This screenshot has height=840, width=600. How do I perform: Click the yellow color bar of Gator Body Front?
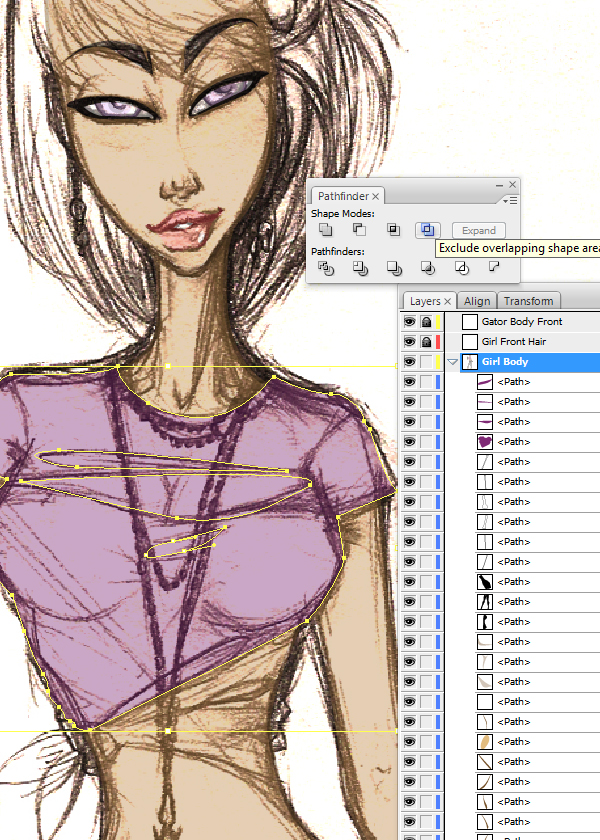pos(438,322)
